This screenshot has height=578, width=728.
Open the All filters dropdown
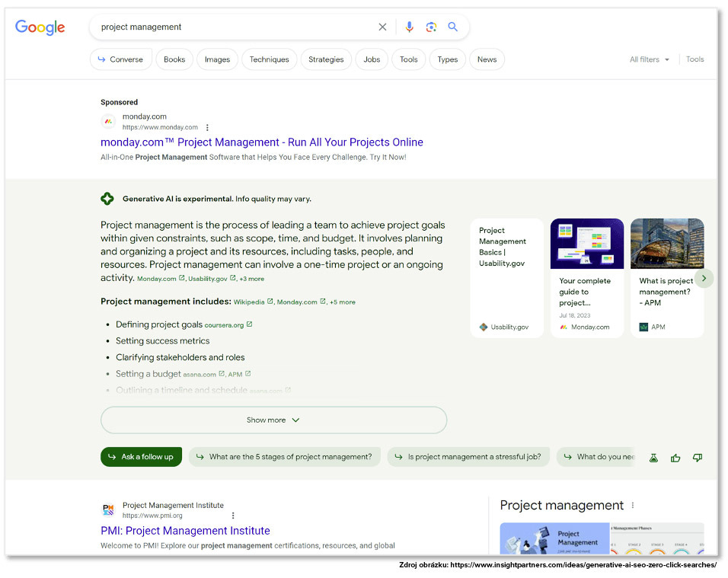(649, 59)
